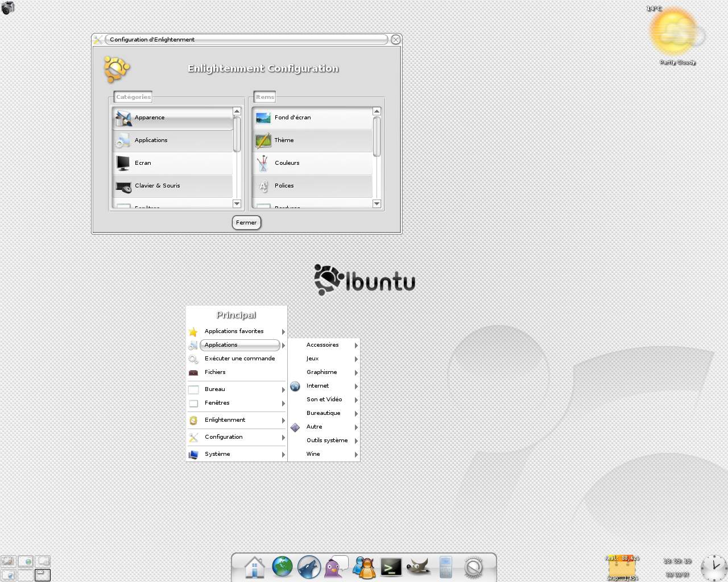Open the Polices item

coord(313,186)
